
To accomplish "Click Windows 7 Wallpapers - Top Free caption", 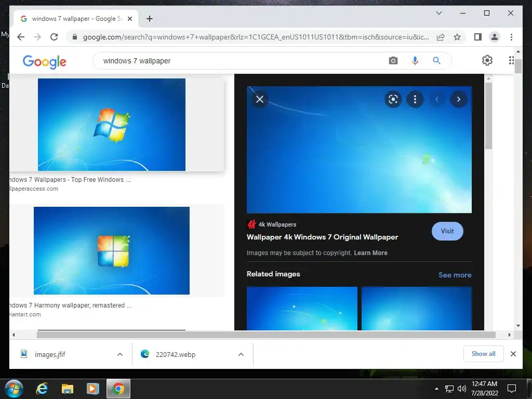I will click(70, 179).
